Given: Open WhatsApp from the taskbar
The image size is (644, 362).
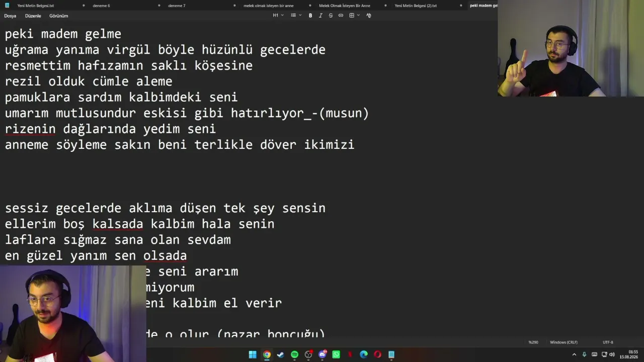Looking at the screenshot, I should [x=336, y=354].
